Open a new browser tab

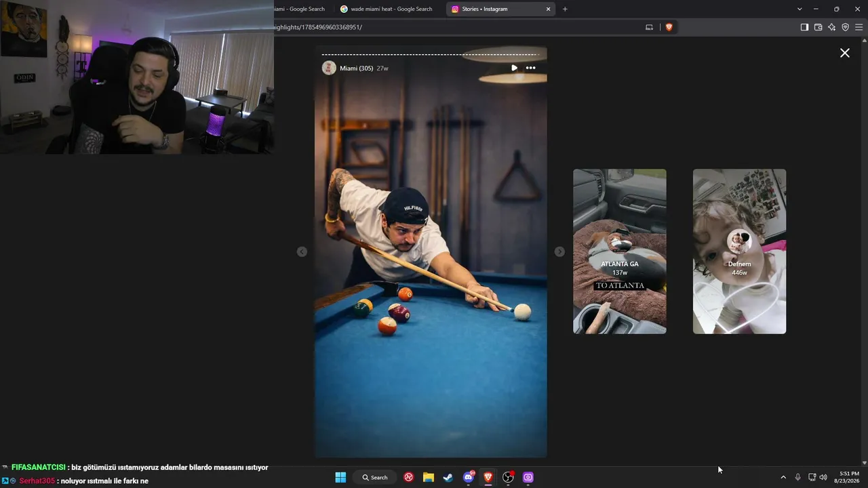click(565, 9)
